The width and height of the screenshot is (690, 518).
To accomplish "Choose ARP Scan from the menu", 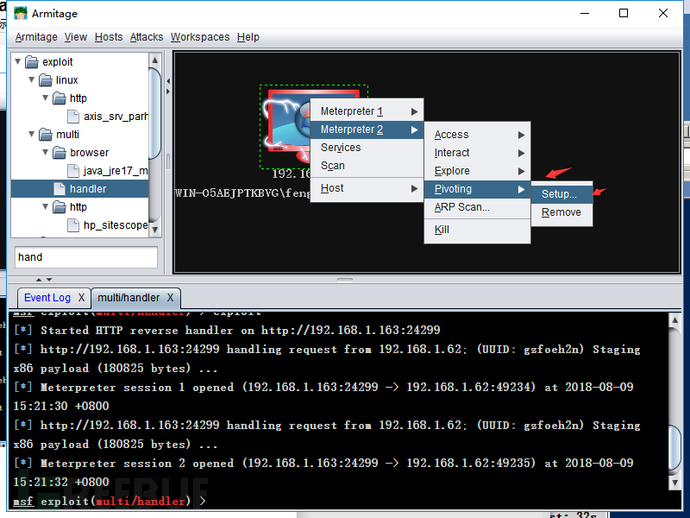I will pos(477,207).
